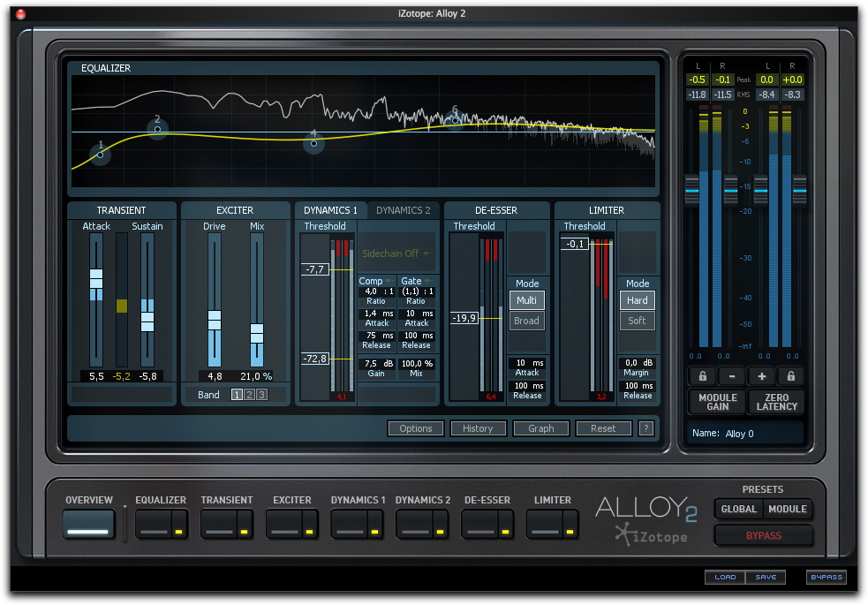
Task: Toggle Equalizer module power LED
Action: click(178, 532)
